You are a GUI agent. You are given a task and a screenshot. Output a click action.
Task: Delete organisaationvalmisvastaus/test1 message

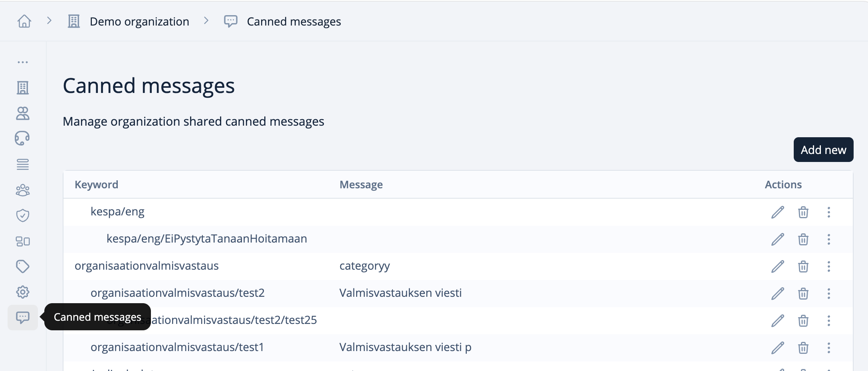point(803,348)
